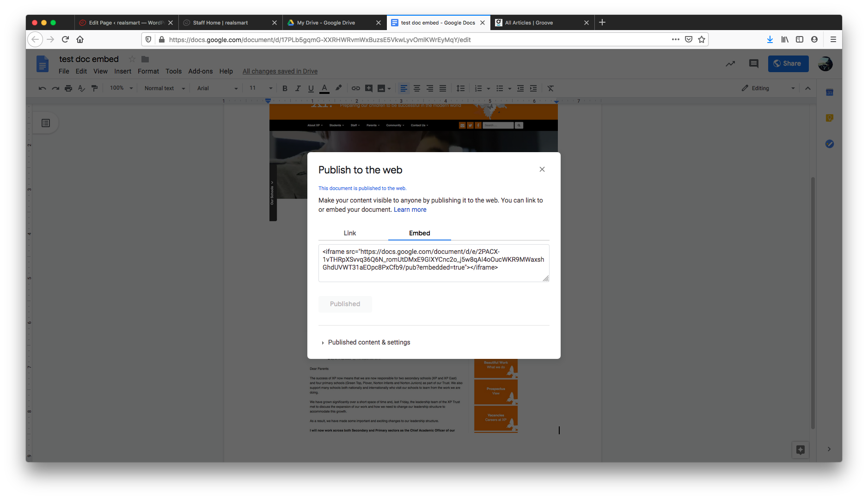Toggle the Numbered list
868x499 pixels.
tap(478, 88)
